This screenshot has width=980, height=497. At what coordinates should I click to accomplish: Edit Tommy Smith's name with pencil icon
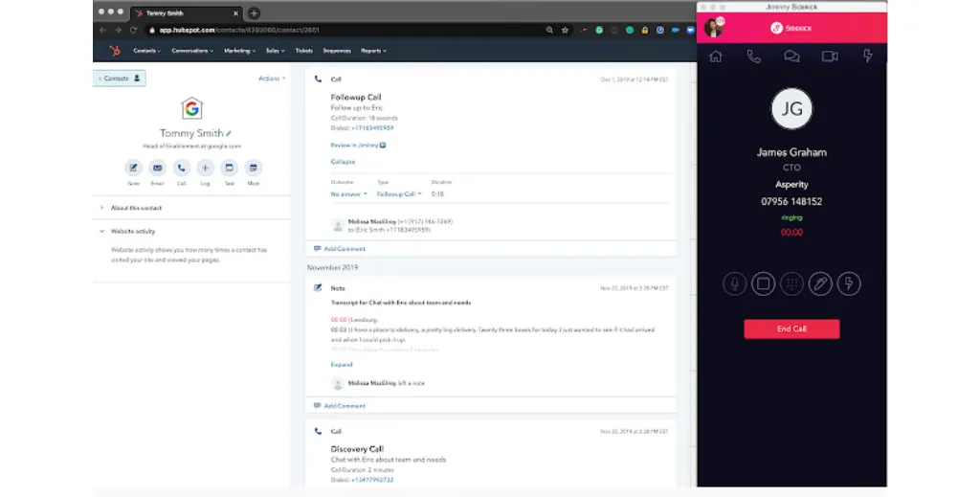[229, 133]
